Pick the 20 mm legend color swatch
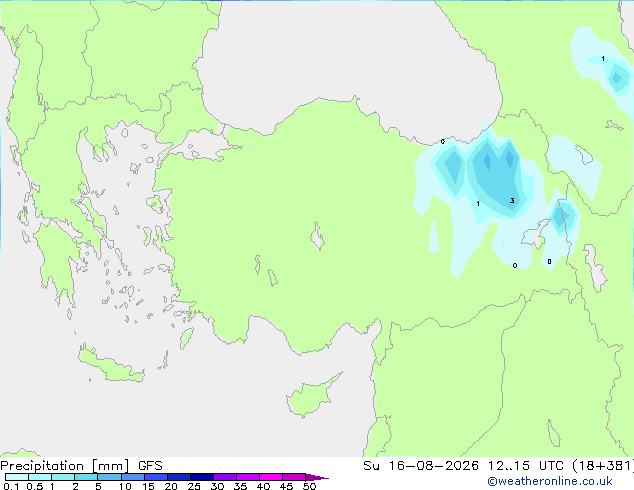This screenshot has width=634, height=490. pyautogui.click(x=178, y=477)
